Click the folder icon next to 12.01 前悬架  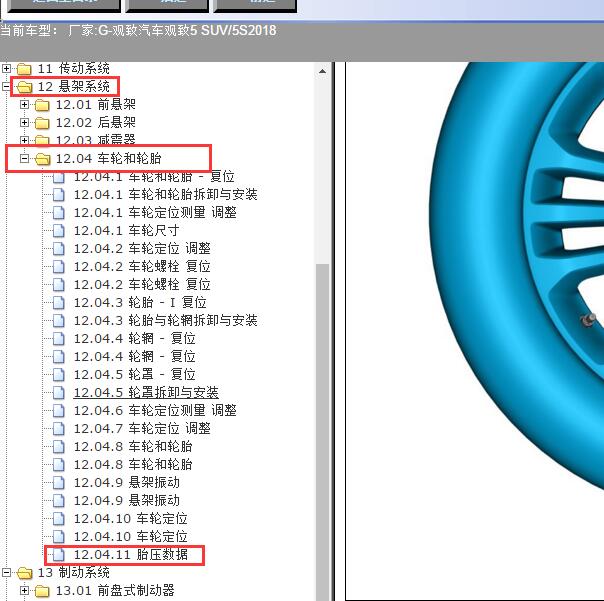point(42,105)
